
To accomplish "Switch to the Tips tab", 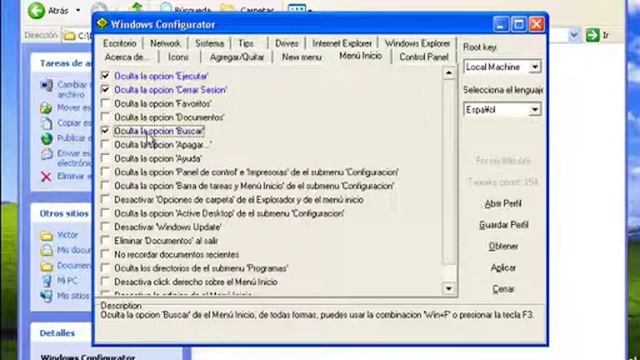I will pyautogui.click(x=246, y=43).
